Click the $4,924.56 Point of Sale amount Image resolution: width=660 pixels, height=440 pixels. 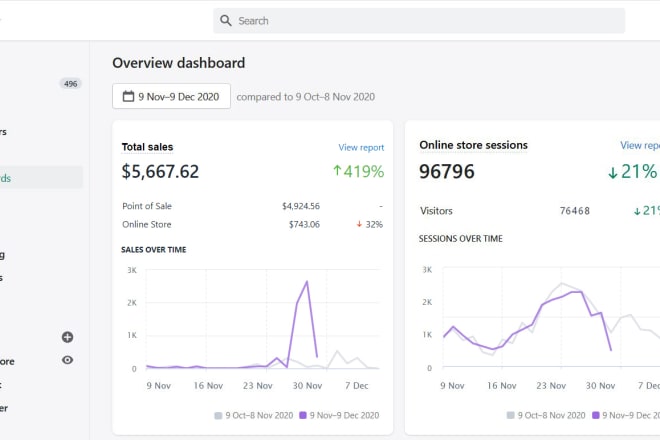pyautogui.click(x=301, y=206)
